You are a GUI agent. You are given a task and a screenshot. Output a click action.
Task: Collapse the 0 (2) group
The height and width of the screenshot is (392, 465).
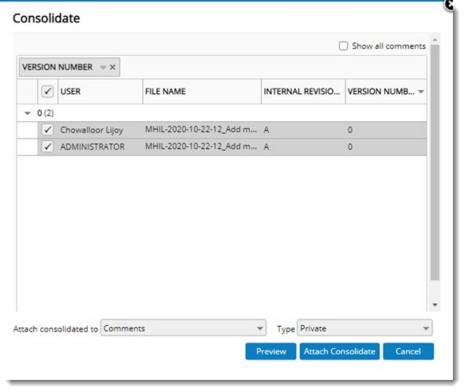(x=28, y=113)
